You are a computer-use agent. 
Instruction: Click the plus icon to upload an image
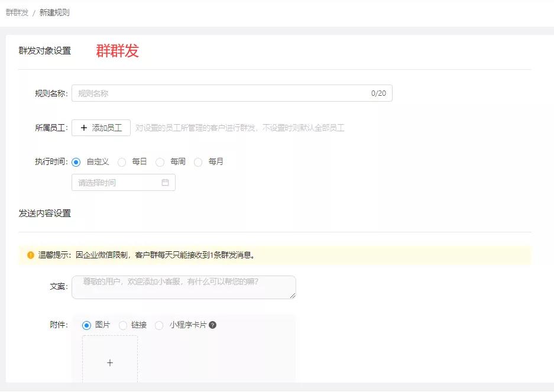109,364
